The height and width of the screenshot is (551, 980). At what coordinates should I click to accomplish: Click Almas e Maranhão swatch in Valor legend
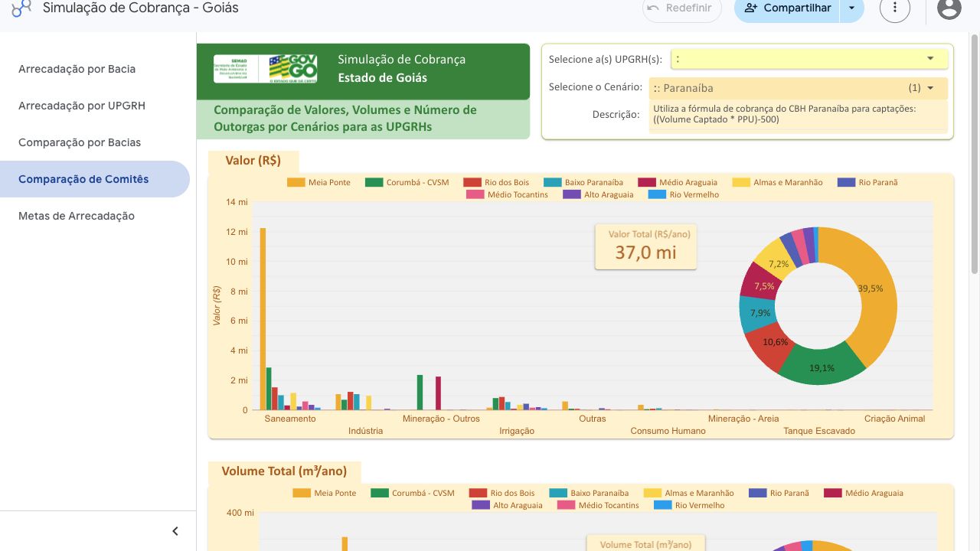[741, 182]
